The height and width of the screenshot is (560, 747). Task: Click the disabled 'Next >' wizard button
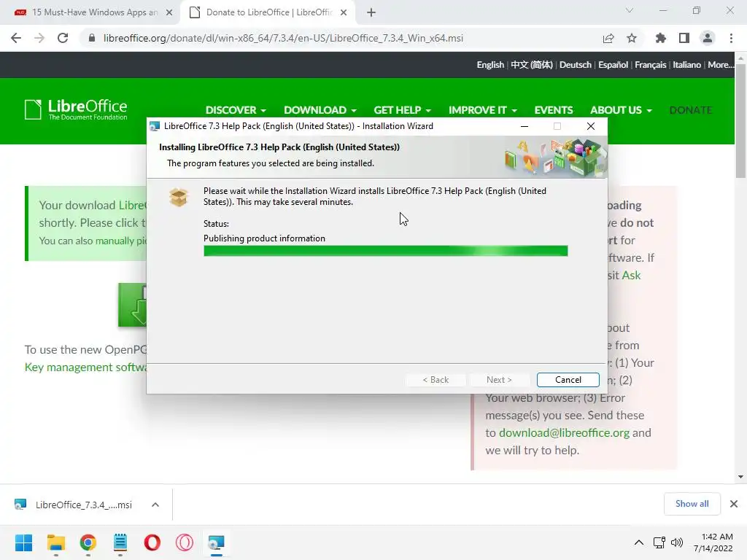click(499, 379)
